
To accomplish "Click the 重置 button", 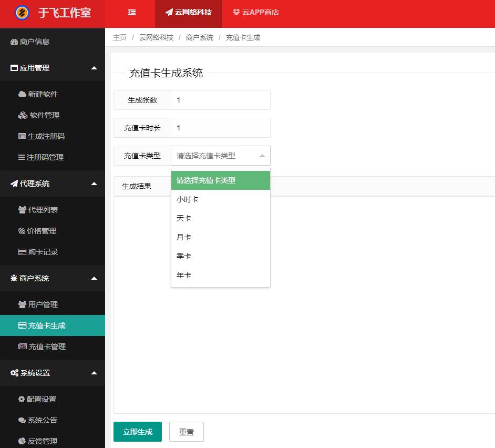I will [x=186, y=432].
